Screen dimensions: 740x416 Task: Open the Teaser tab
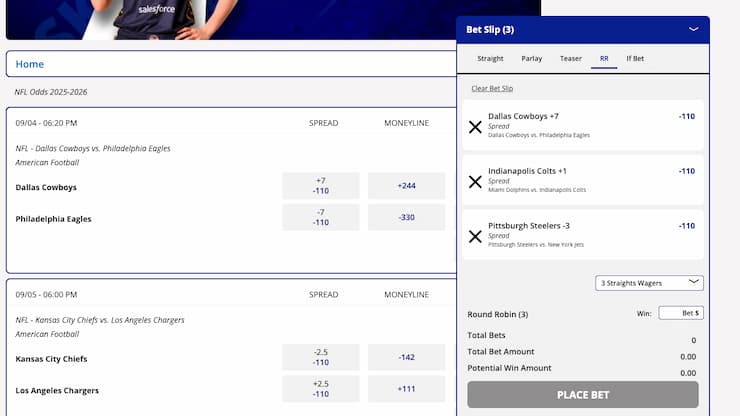pos(571,59)
